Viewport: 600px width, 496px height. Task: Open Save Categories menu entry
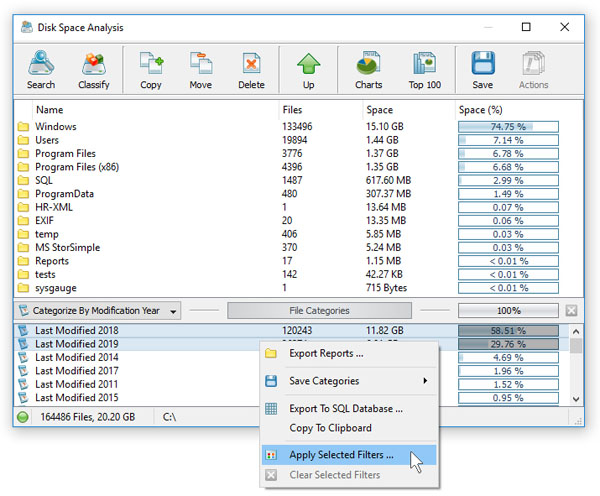[349, 381]
